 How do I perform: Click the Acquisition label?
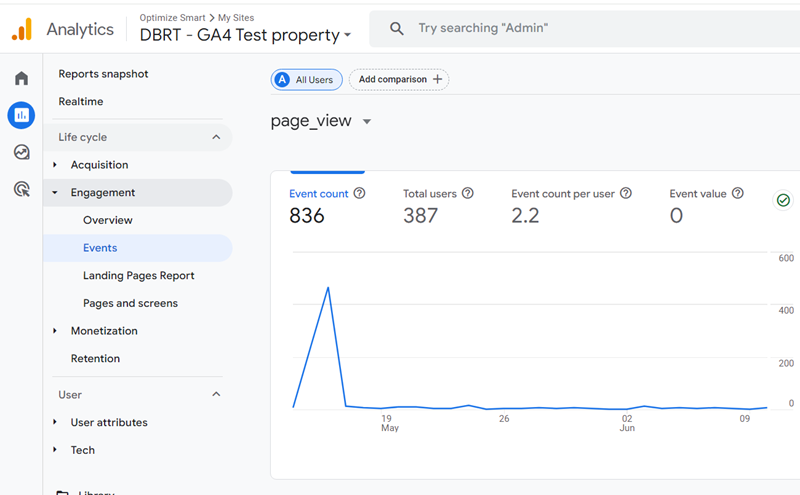click(99, 165)
